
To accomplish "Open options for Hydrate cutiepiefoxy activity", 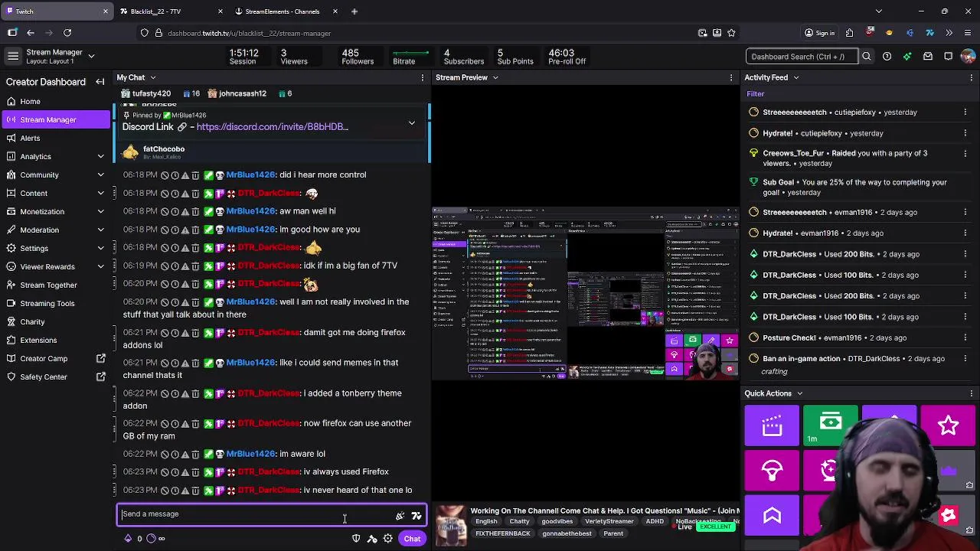I will (x=965, y=133).
